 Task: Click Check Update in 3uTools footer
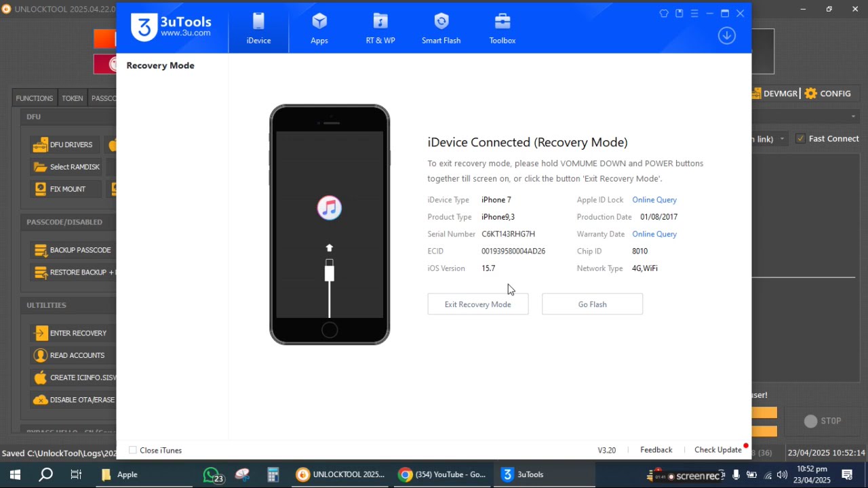(x=717, y=450)
